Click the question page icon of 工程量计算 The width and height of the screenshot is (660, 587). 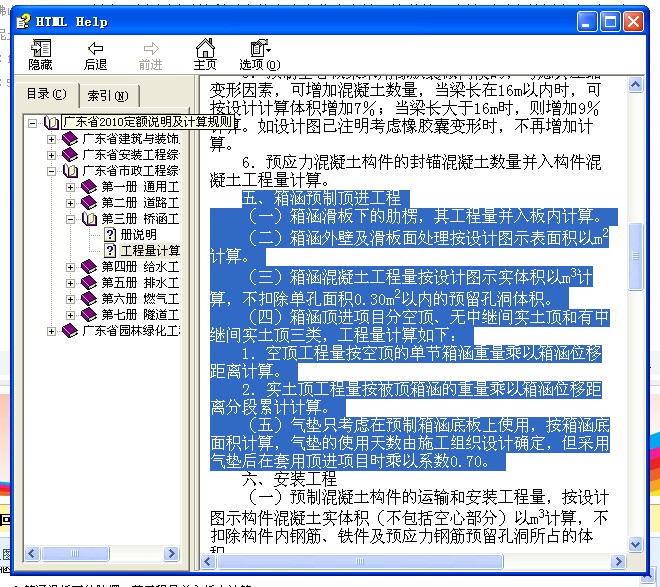tap(109, 250)
